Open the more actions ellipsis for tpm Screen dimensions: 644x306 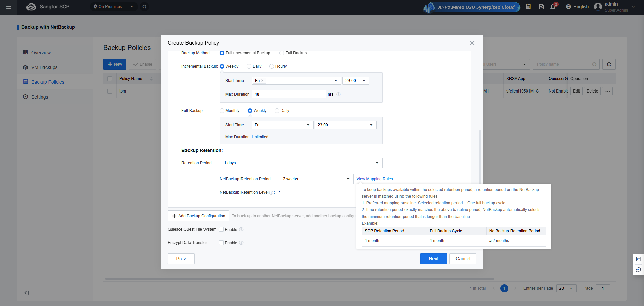click(x=608, y=91)
